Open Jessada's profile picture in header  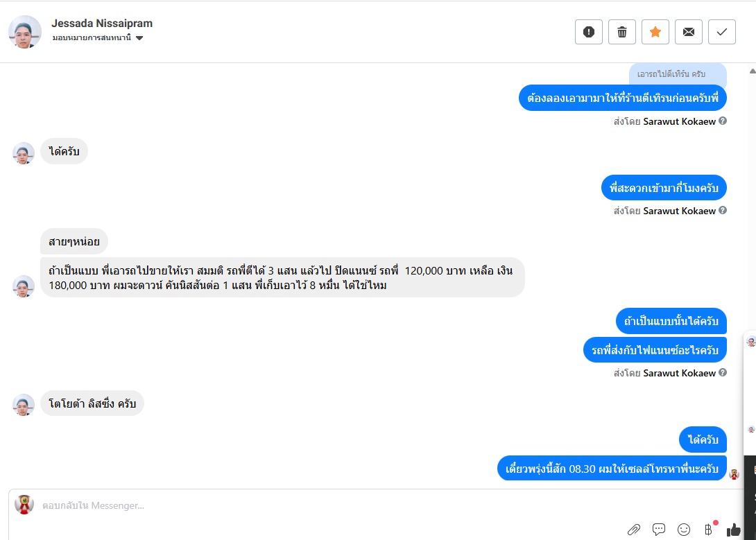click(x=25, y=32)
